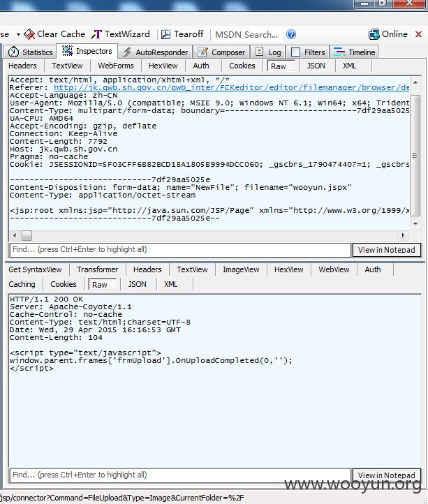The image size is (428, 504).
Task: Click the request scroll-up arrow
Action: pos(415,82)
